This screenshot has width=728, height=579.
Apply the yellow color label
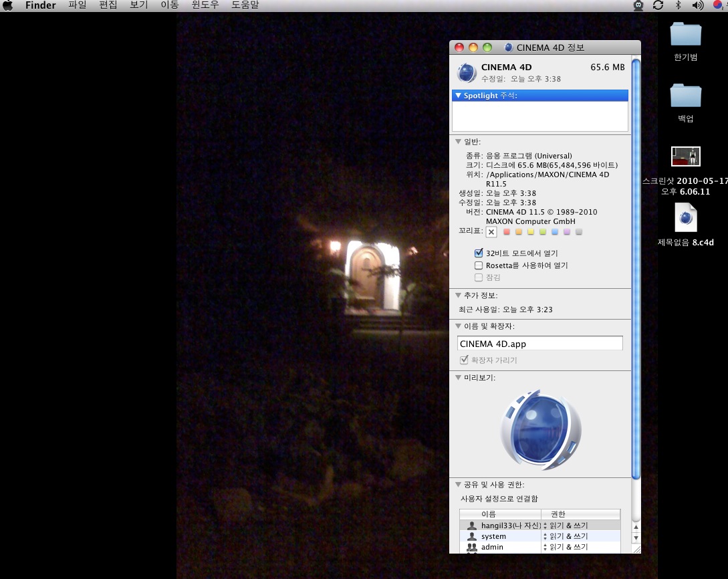tap(531, 231)
